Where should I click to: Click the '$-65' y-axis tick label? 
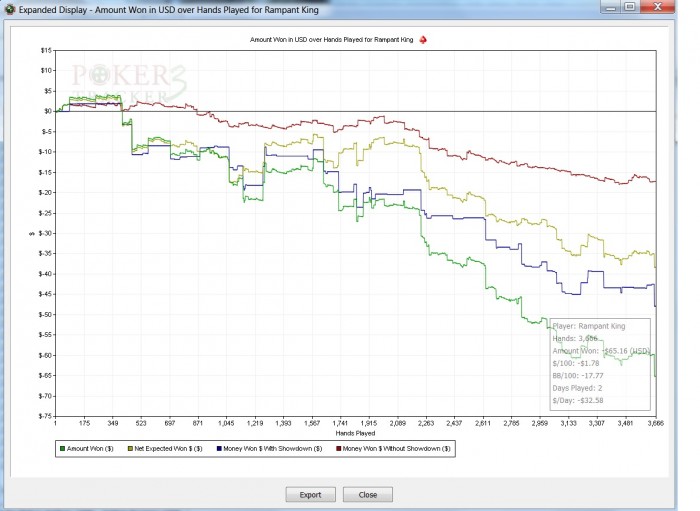pyautogui.click(x=45, y=375)
